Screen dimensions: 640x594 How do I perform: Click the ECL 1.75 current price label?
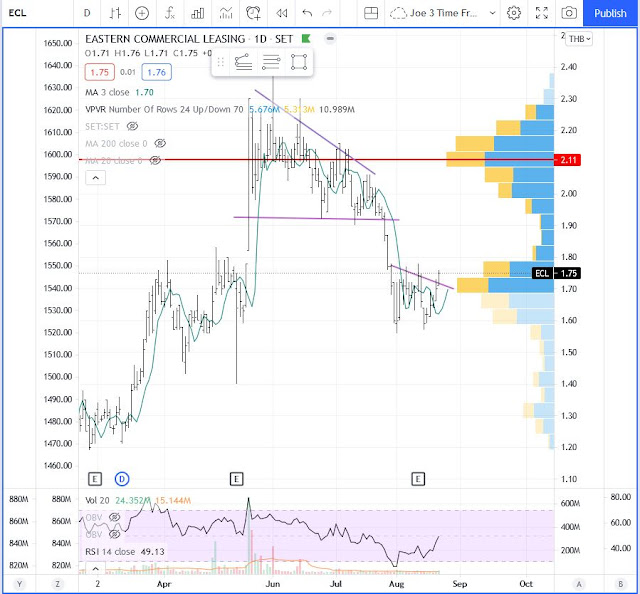click(556, 273)
